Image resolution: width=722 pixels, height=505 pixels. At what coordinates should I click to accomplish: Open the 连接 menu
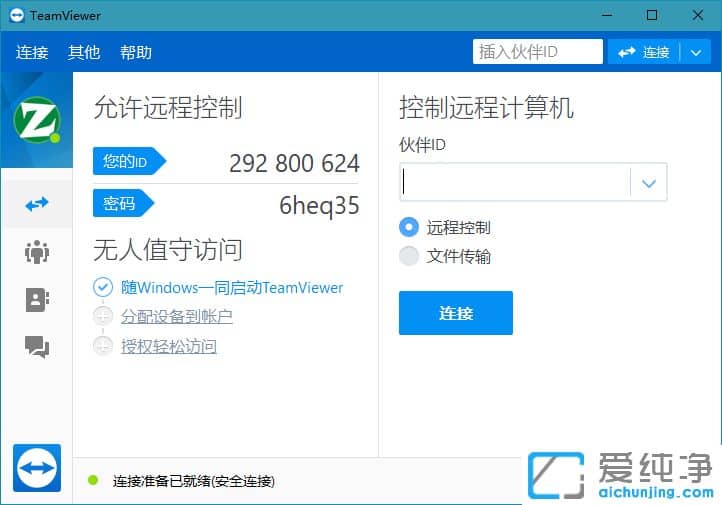pos(32,52)
